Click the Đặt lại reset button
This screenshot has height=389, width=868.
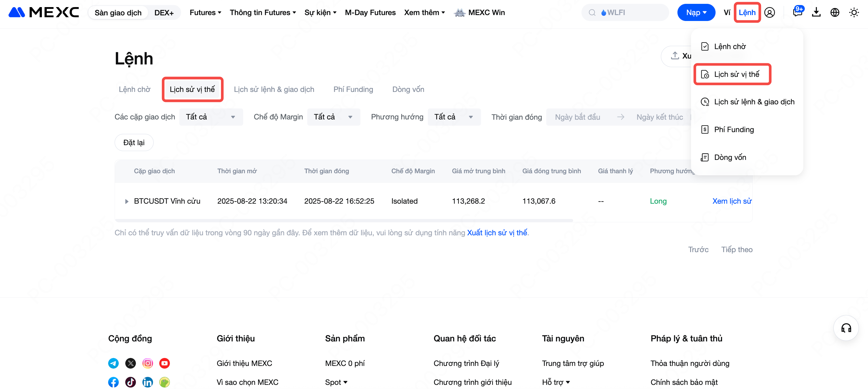(x=134, y=142)
